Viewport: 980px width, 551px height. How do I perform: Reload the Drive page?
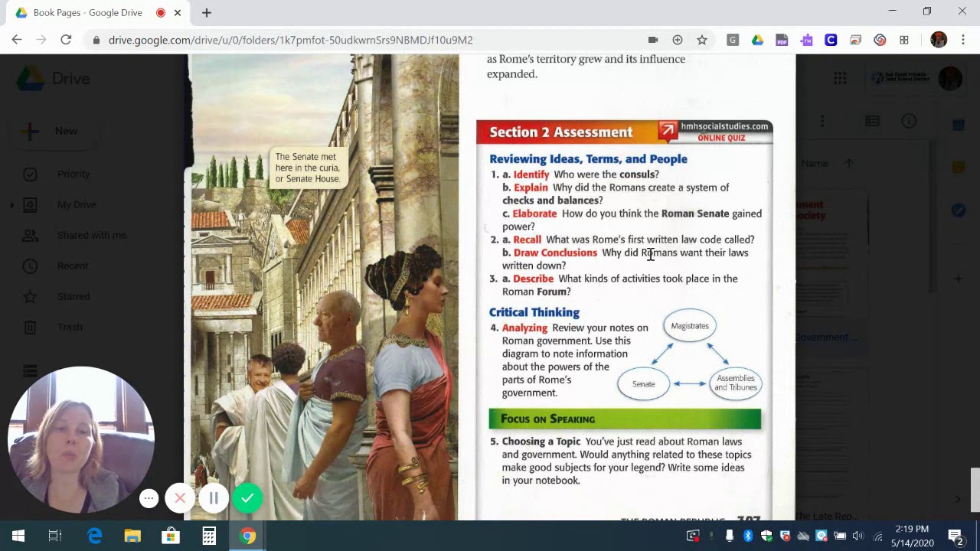point(66,40)
